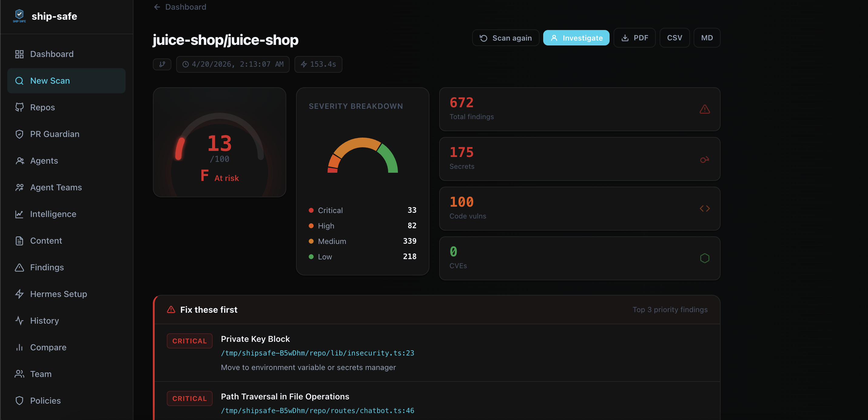Click the Scan again button

tap(506, 38)
